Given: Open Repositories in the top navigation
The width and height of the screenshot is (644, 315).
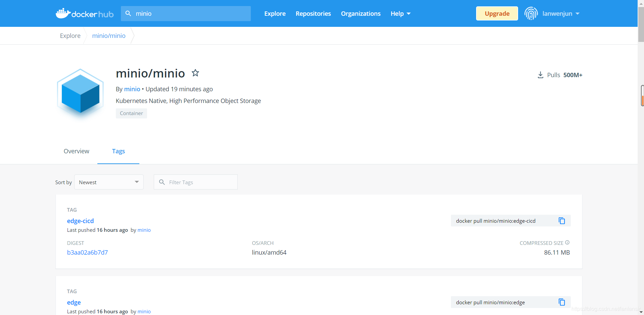Looking at the screenshot, I should coord(313,13).
